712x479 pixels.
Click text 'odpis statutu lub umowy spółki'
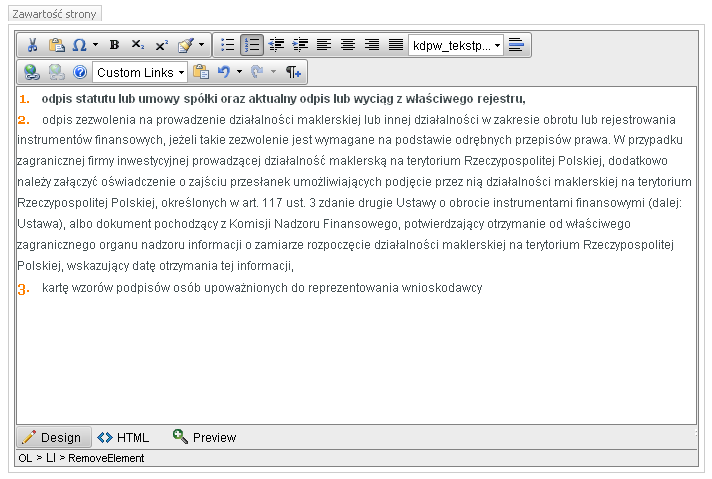[x=129, y=99]
